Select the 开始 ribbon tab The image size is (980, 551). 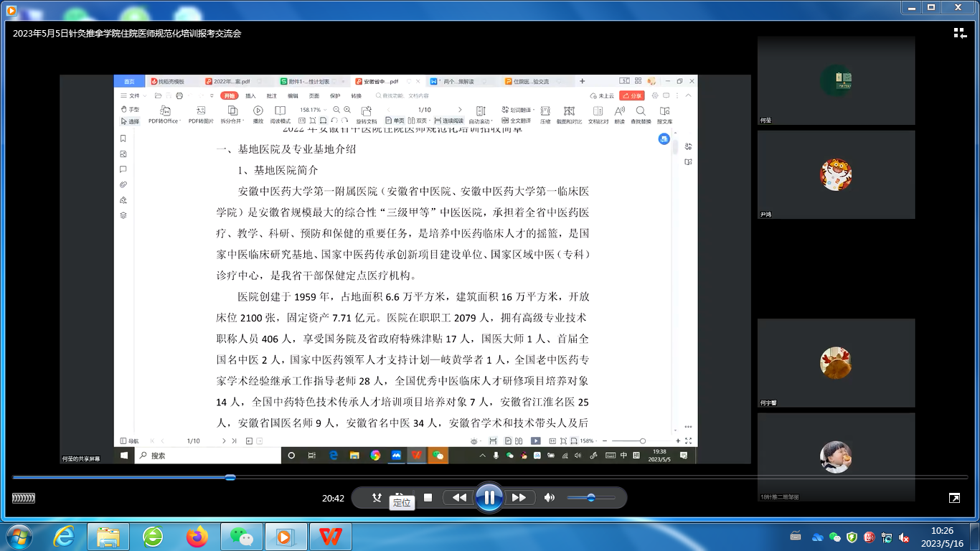[229, 95]
